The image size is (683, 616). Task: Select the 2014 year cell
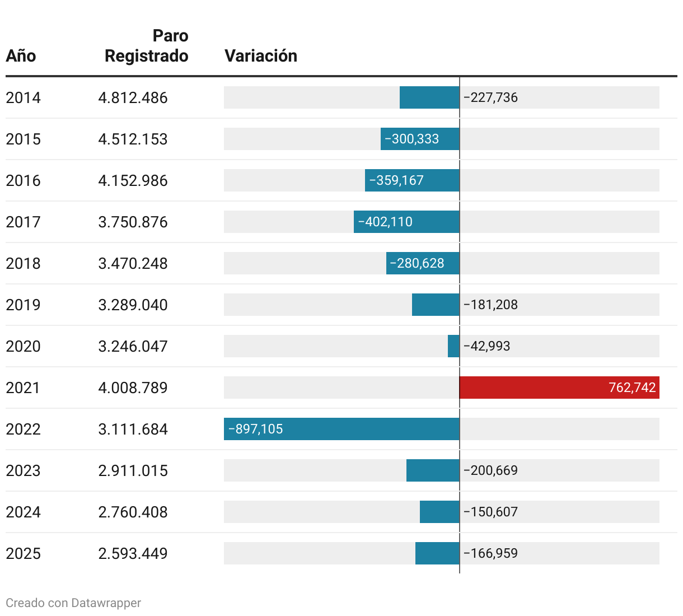[x=23, y=97]
